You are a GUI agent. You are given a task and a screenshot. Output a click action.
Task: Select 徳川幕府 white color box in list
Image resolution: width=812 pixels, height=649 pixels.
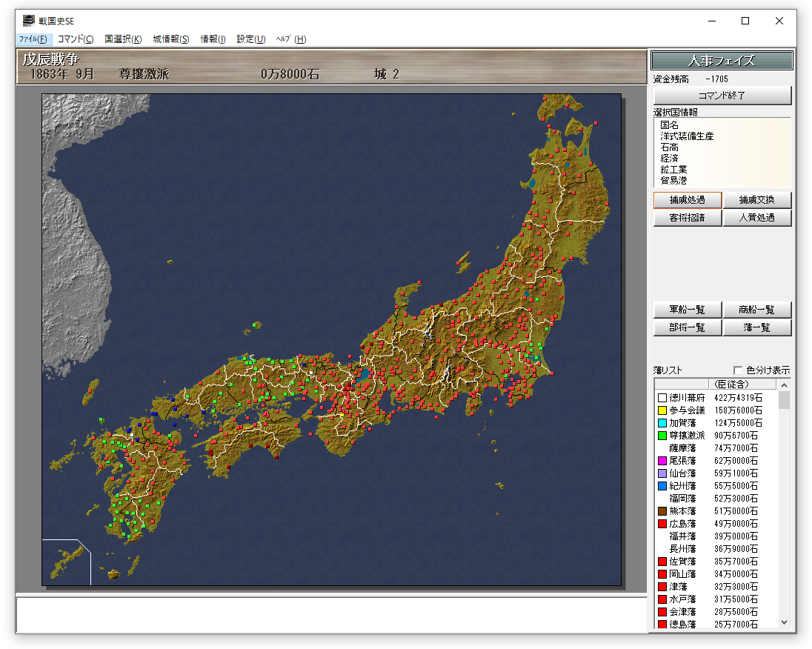coord(662,398)
